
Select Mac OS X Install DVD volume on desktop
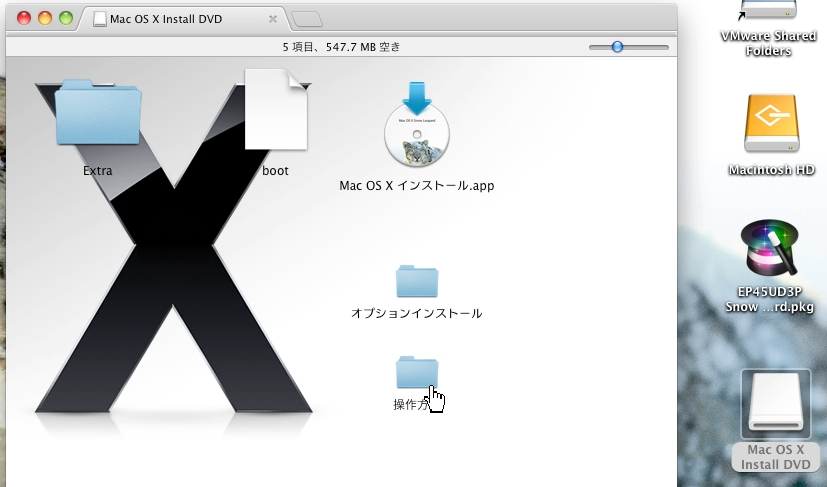(775, 406)
